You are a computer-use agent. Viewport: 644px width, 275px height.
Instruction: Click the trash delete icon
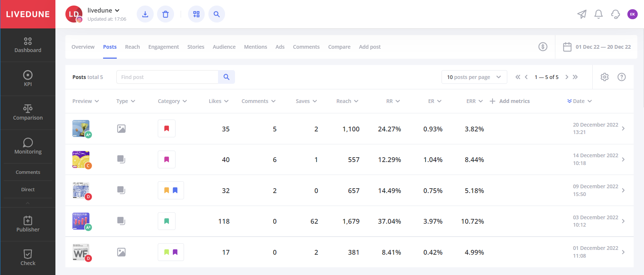[x=166, y=14]
